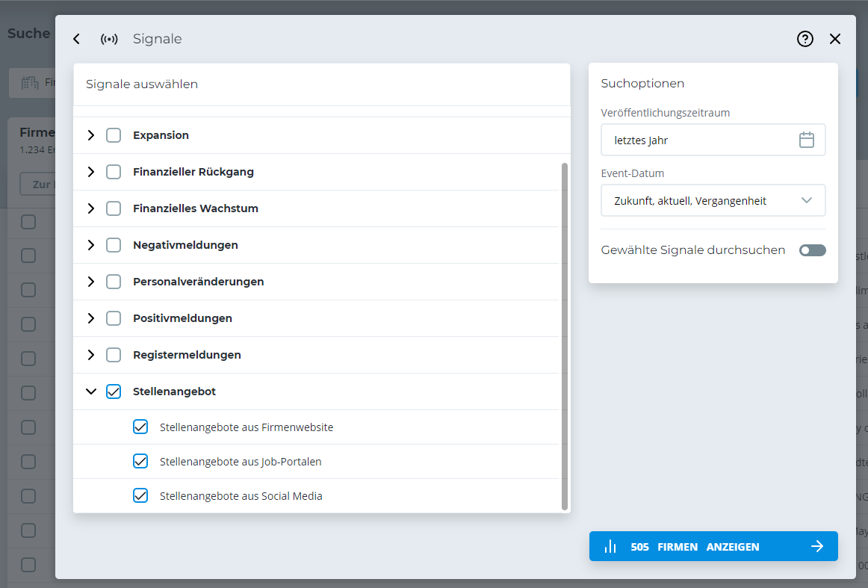This screenshot has height=588, width=868.
Task: Open the Event-Datum dropdown
Action: coord(713,200)
